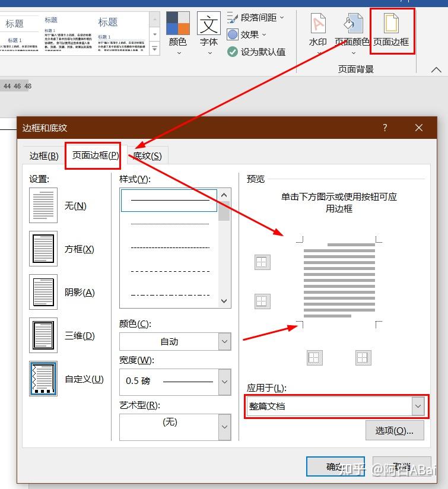Screen dimensions: 448x489
Task: Choose the third 标题 style set thumbnail
Action: coord(122,34)
